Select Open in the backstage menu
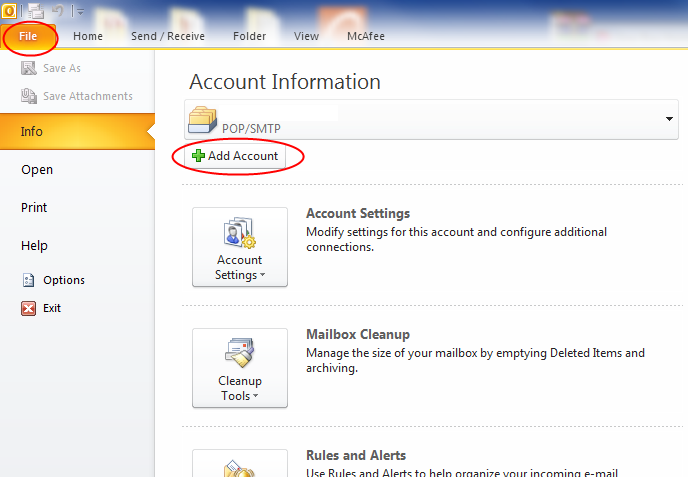This screenshot has width=688, height=477. click(37, 170)
